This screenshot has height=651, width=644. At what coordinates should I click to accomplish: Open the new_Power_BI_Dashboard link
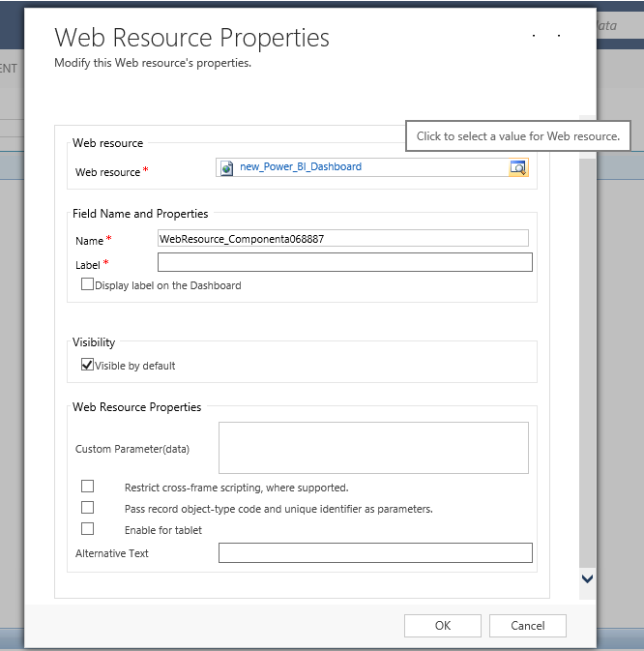point(301,166)
